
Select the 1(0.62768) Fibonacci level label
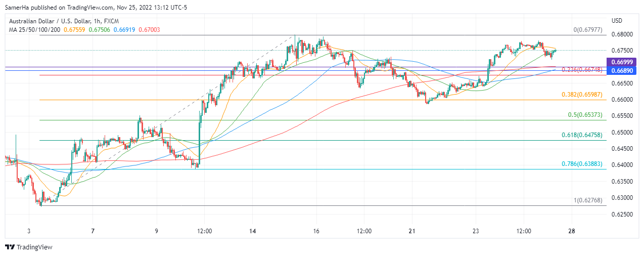pos(588,201)
